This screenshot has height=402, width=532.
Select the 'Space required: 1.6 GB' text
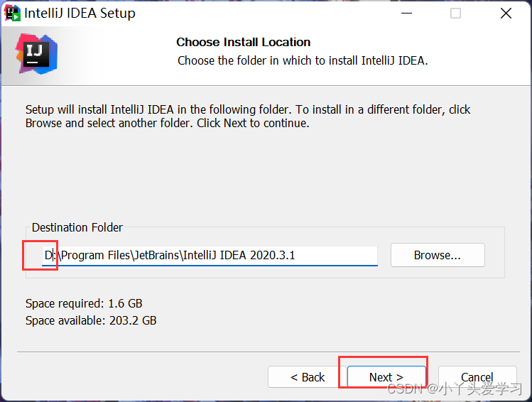tap(84, 303)
